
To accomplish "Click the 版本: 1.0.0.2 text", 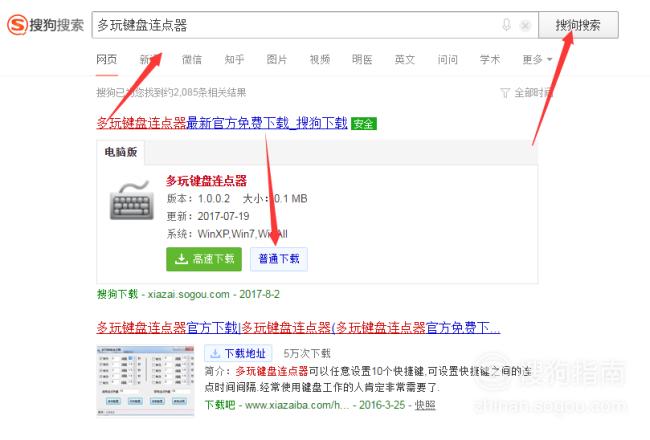I will point(198,199).
